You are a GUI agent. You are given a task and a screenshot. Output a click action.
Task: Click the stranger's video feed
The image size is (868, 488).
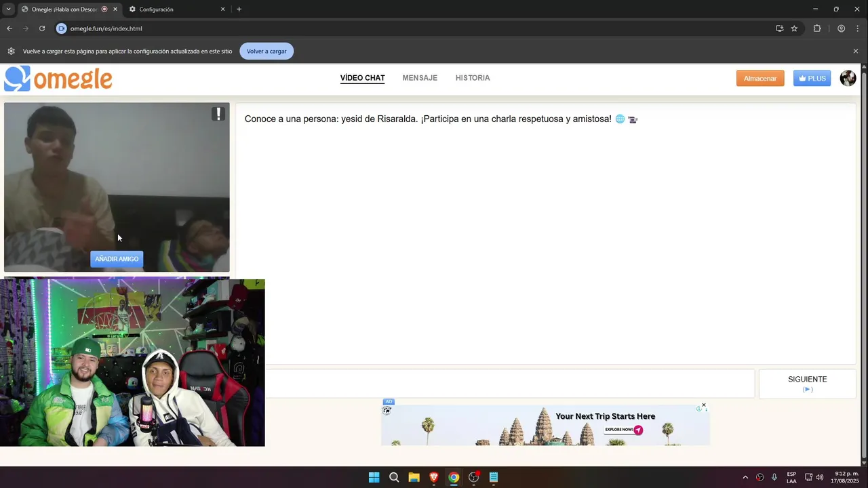point(117,187)
